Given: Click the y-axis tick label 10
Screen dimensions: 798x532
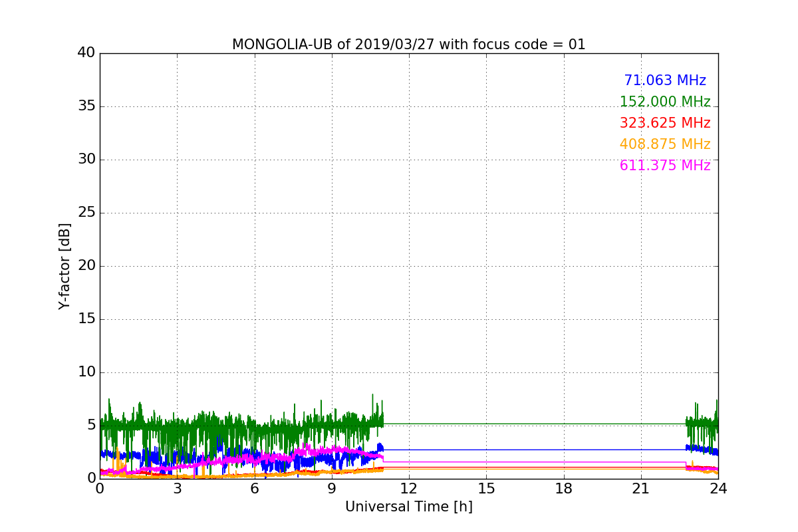Looking at the screenshot, I should pyautogui.click(x=86, y=372).
